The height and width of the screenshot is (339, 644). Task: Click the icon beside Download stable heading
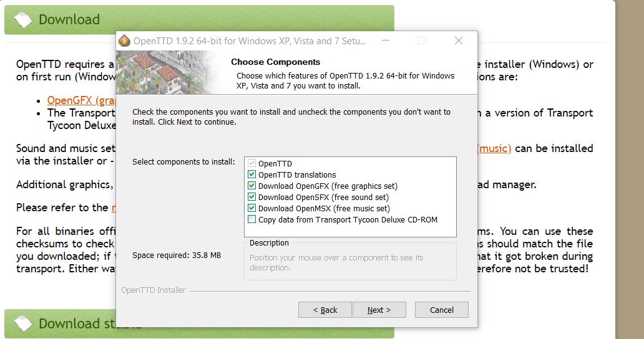23,323
